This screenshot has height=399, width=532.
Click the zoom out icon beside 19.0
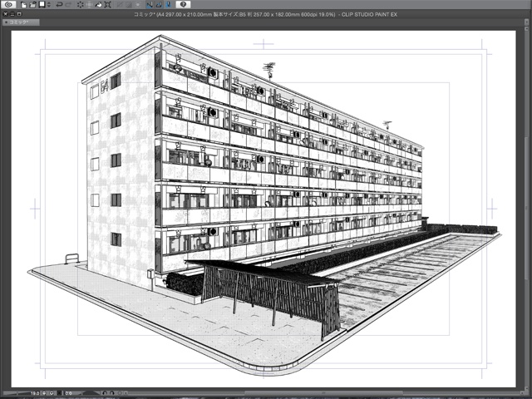(44, 393)
